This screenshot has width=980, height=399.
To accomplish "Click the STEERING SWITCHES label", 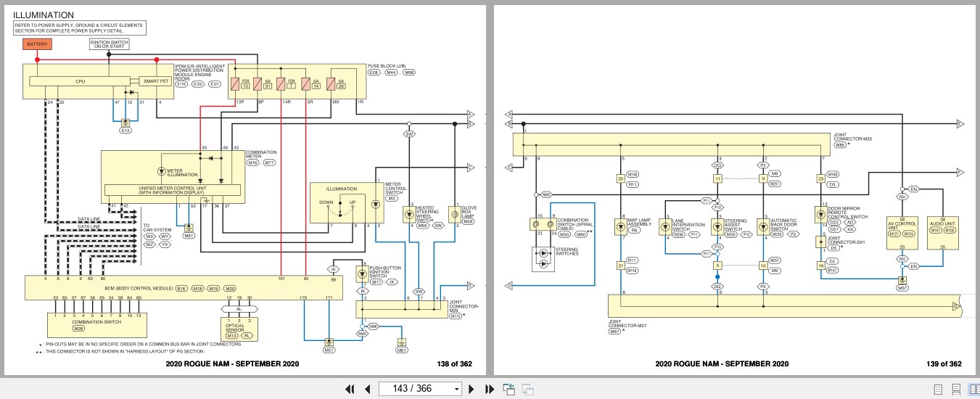I will 567,251.
